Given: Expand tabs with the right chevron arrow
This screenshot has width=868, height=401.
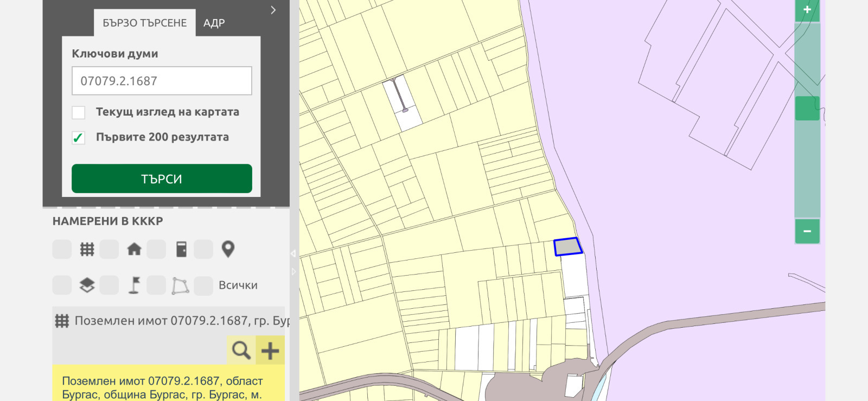Looking at the screenshot, I should (273, 10).
